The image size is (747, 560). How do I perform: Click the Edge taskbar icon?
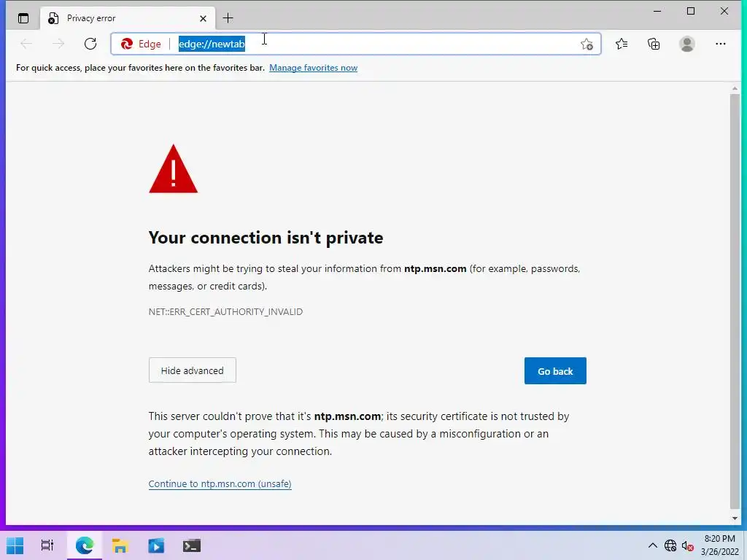point(85,545)
